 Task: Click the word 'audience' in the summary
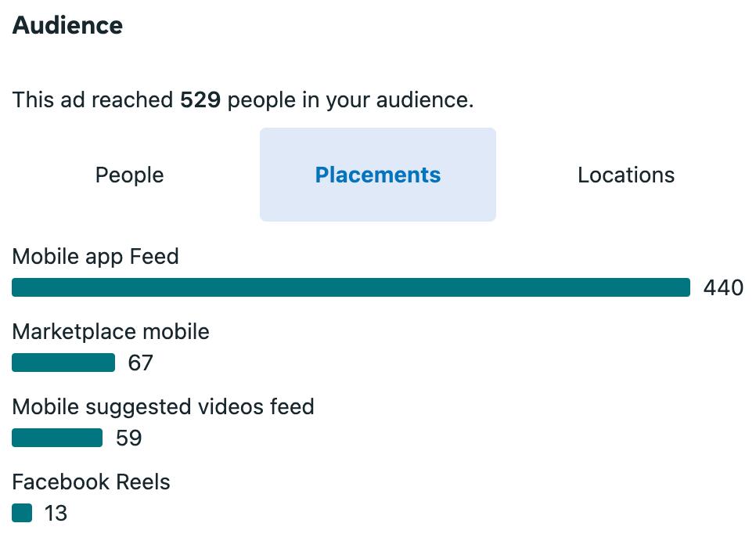pos(426,100)
